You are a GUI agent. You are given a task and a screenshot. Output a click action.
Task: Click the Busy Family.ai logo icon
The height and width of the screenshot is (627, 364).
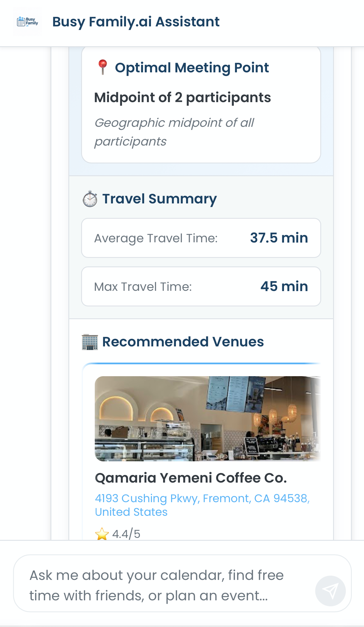[27, 22]
